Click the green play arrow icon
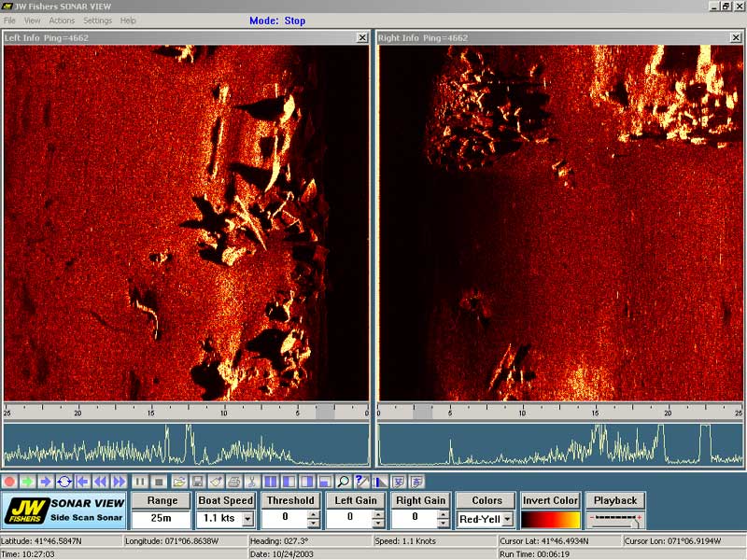The height and width of the screenshot is (560, 747). point(28,482)
